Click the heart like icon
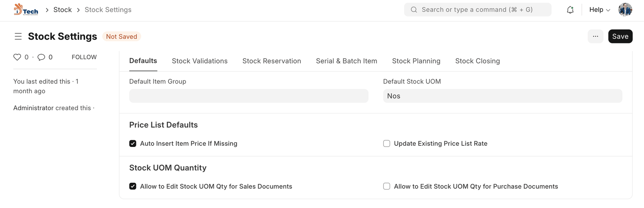The height and width of the screenshot is (208, 644). tap(17, 57)
